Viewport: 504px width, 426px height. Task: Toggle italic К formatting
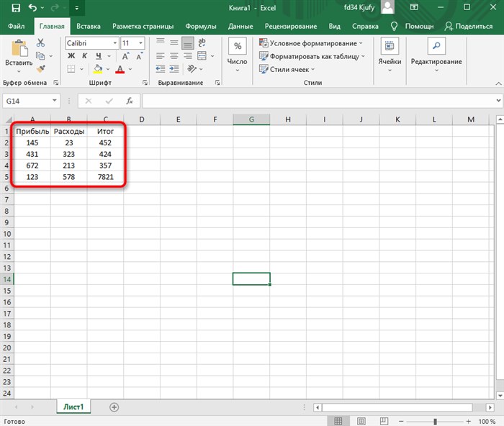coord(84,56)
